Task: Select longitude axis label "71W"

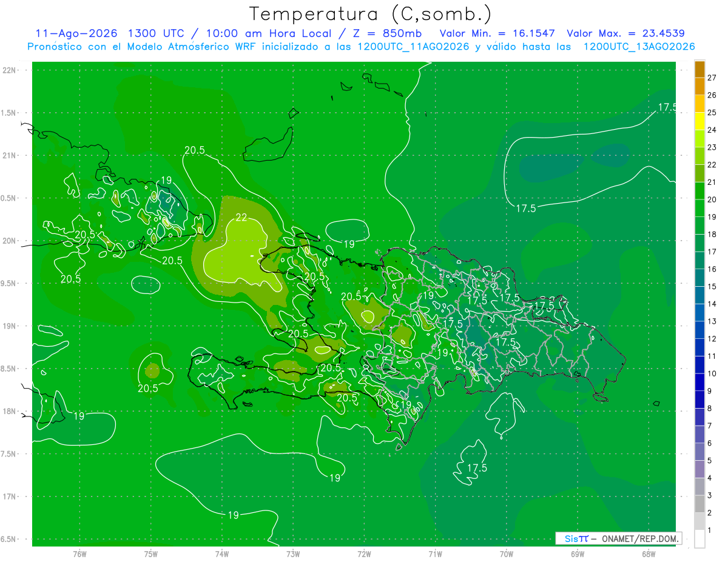Action: pyautogui.click(x=435, y=554)
